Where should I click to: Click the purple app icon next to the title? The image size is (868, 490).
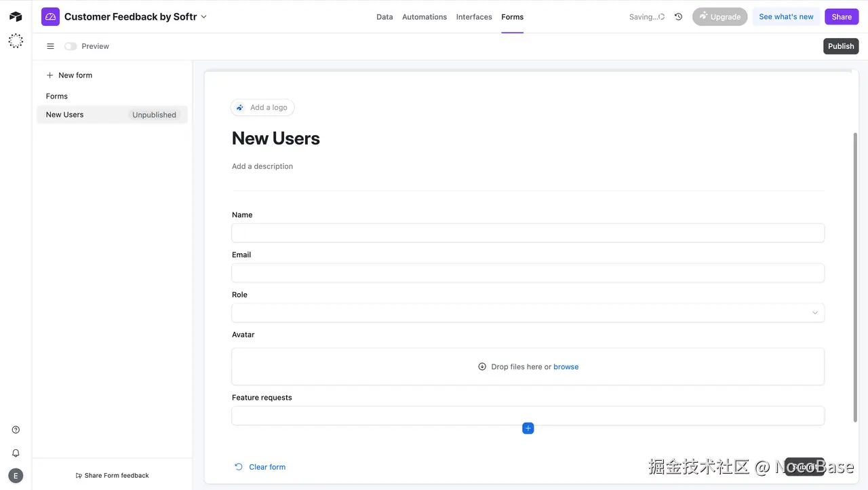click(x=50, y=16)
